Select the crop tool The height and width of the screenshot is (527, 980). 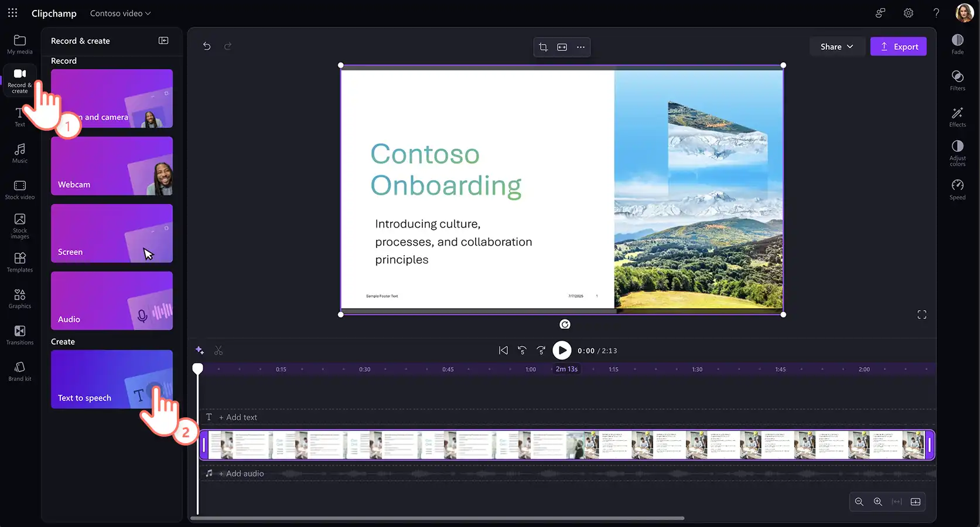[543, 47]
